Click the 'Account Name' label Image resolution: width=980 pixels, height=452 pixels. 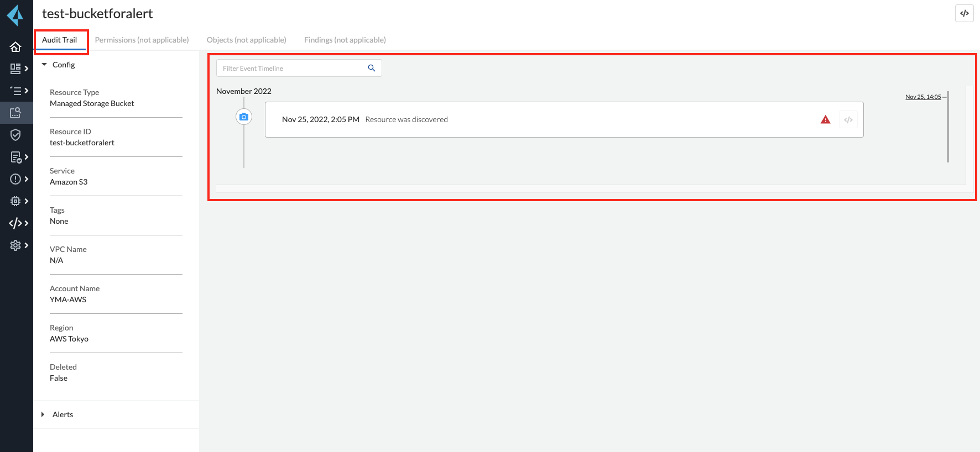click(75, 288)
